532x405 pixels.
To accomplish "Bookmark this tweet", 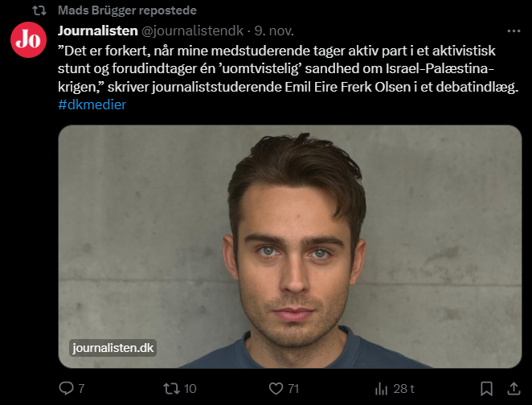I will click(487, 388).
